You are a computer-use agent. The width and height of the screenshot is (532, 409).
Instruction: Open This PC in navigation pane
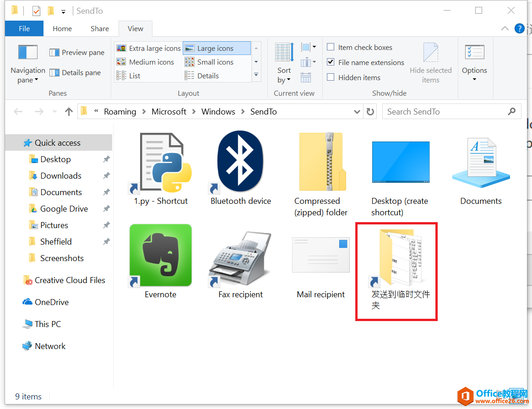48,324
